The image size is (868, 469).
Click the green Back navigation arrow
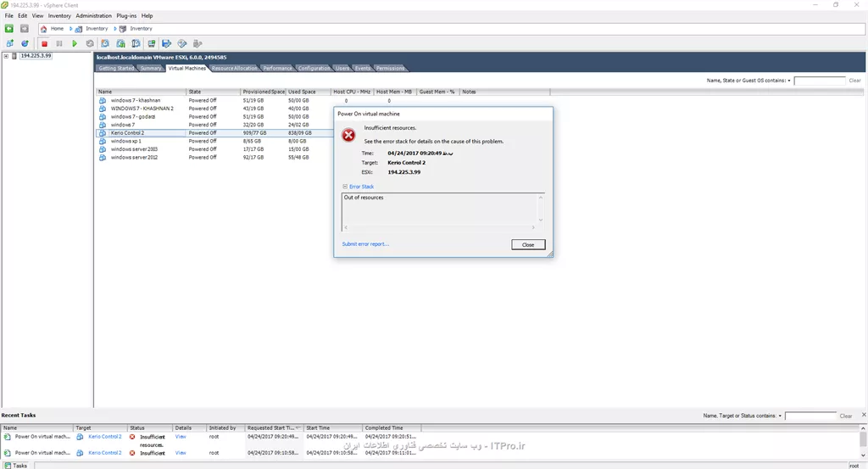(x=8, y=28)
